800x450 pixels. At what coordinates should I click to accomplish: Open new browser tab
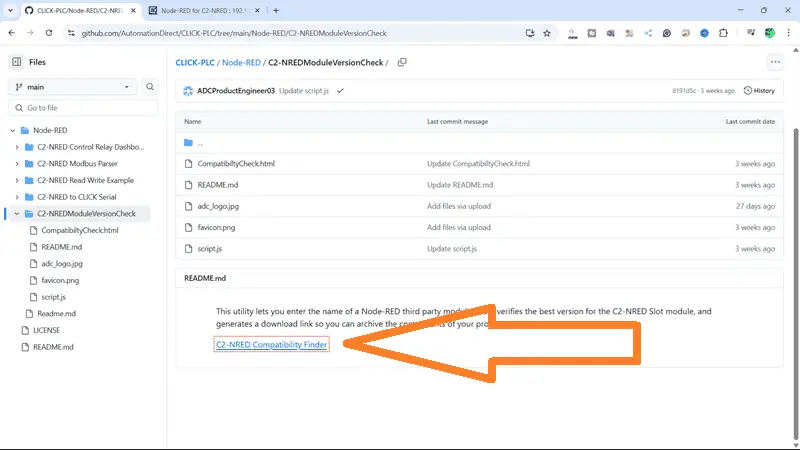click(276, 10)
